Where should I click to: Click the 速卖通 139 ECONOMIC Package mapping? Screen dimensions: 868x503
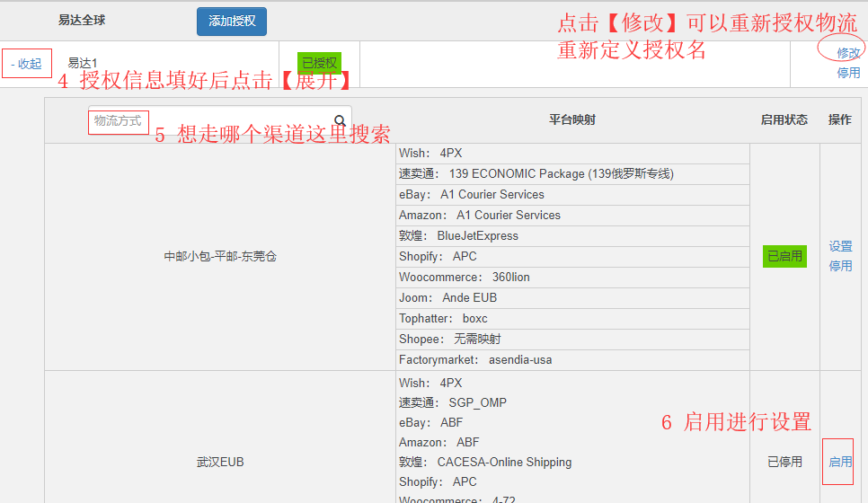click(x=573, y=173)
